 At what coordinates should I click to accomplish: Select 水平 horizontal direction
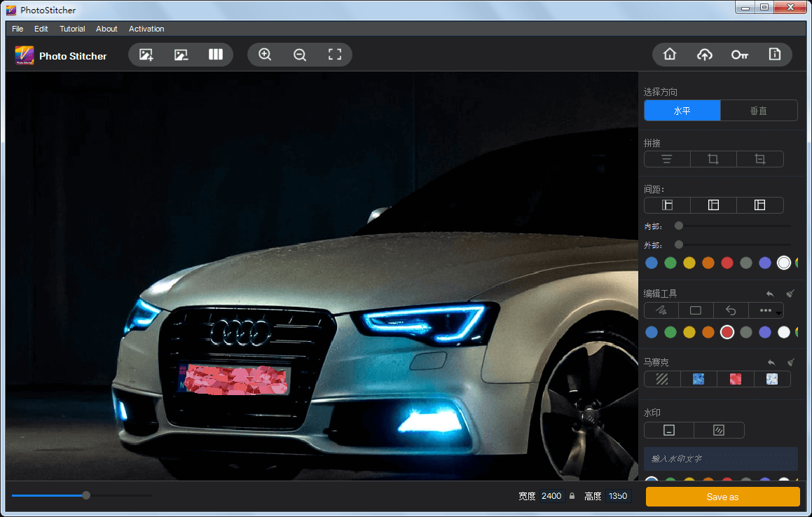(682, 111)
